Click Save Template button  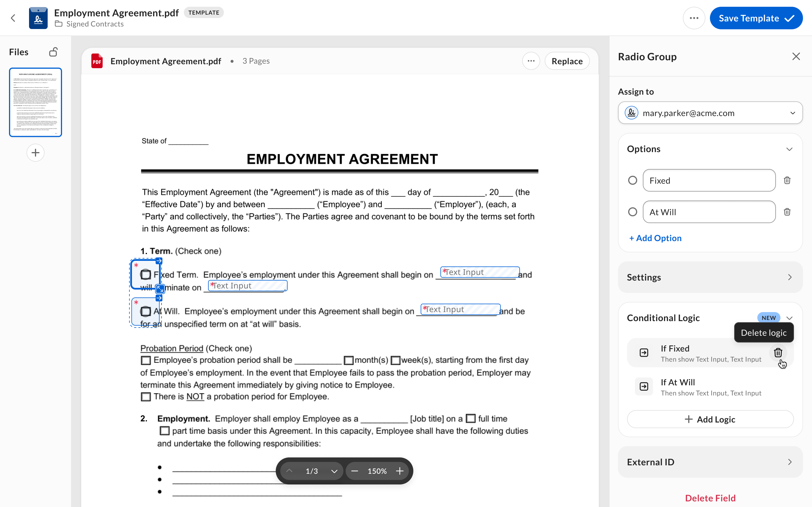click(756, 18)
